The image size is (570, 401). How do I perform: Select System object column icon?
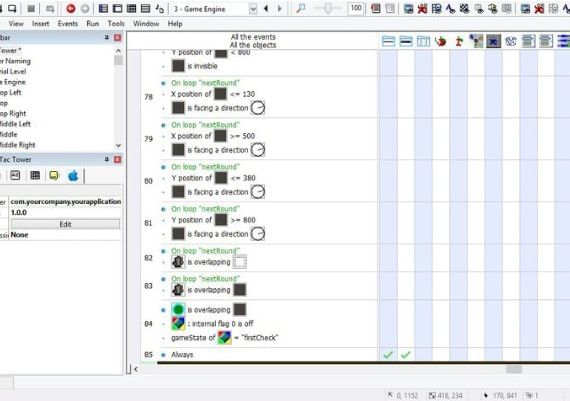(388, 41)
